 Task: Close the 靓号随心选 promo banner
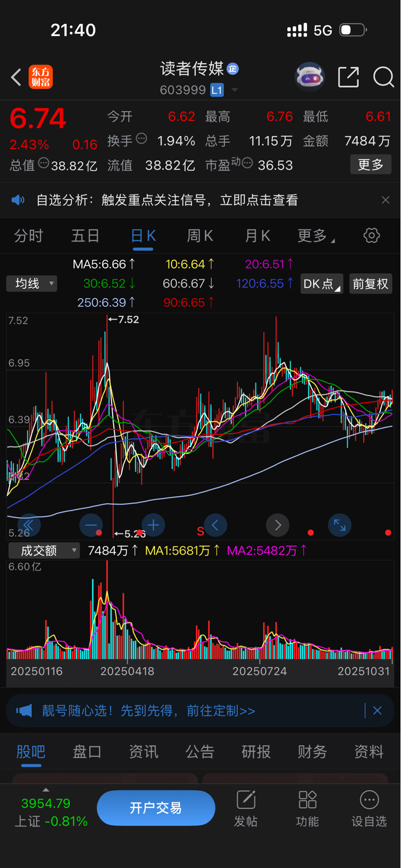378,711
